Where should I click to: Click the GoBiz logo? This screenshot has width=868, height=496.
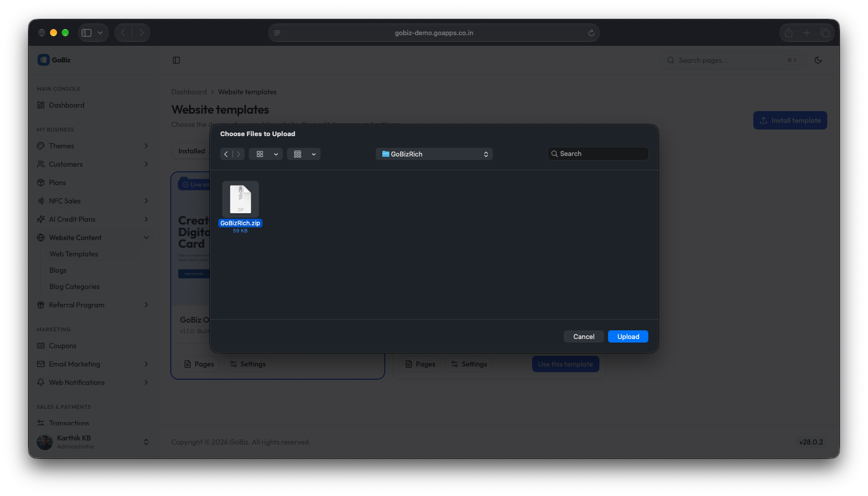click(54, 60)
